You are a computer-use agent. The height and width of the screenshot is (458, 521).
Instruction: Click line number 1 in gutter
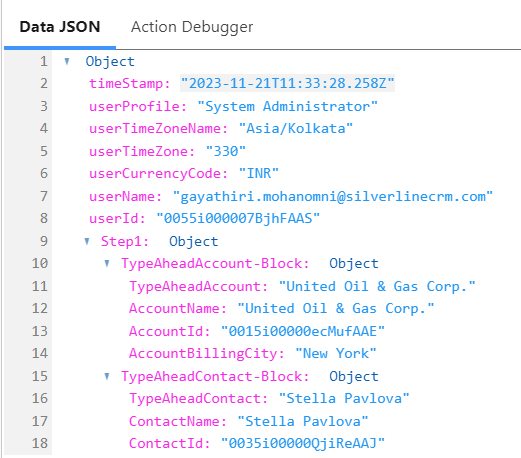click(x=44, y=61)
